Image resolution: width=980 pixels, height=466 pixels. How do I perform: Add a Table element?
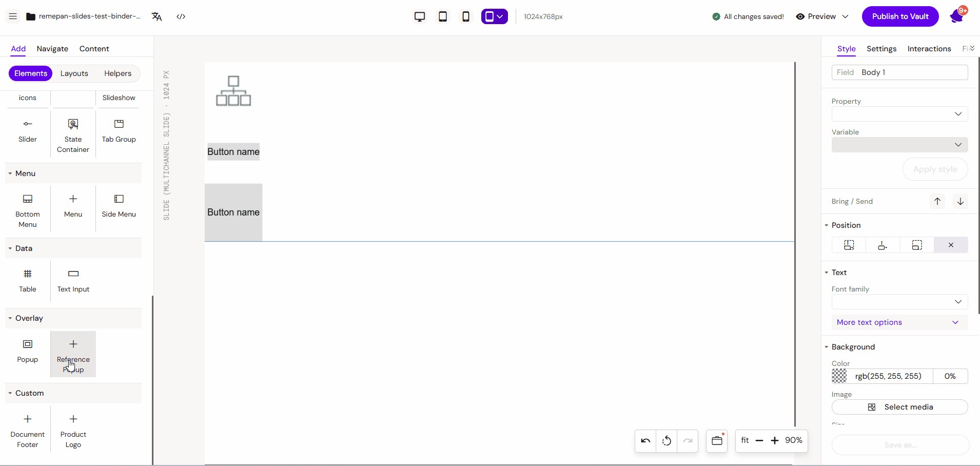[x=28, y=281]
